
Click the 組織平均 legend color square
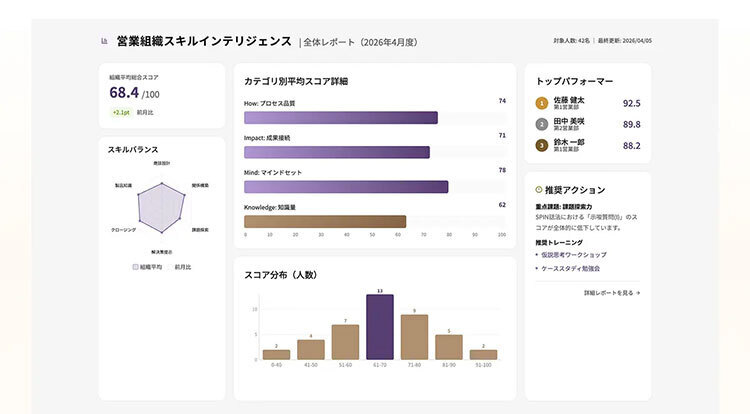[135, 267]
